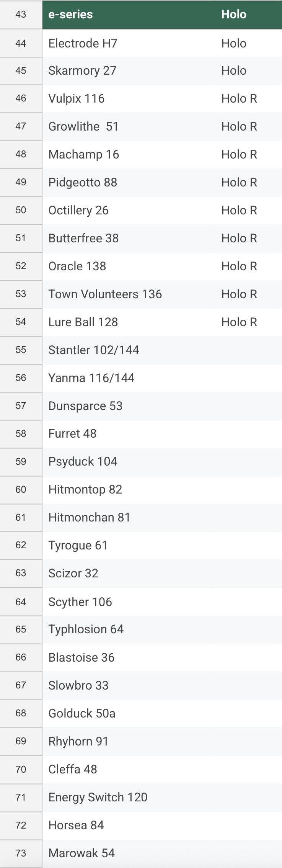The width and height of the screenshot is (282, 868).
Task: Click the Psyduck 104 cell
Action: pos(129,462)
